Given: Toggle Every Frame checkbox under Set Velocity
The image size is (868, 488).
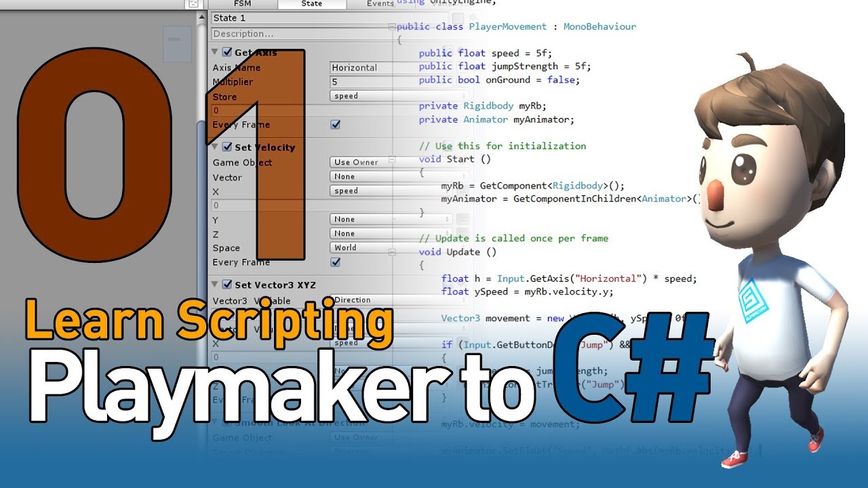Looking at the screenshot, I should tap(335, 262).
